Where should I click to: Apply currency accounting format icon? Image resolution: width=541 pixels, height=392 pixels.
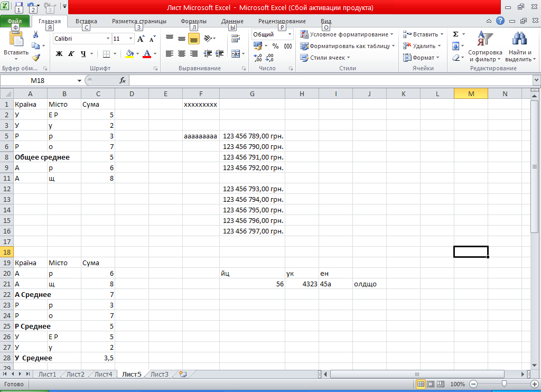pyautogui.click(x=258, y=46)
